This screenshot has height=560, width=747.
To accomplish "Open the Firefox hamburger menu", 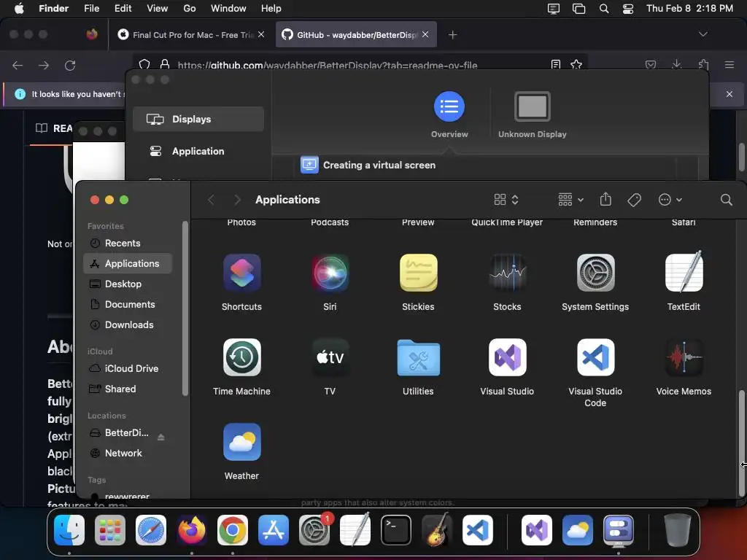I will (x=729, y=64).
